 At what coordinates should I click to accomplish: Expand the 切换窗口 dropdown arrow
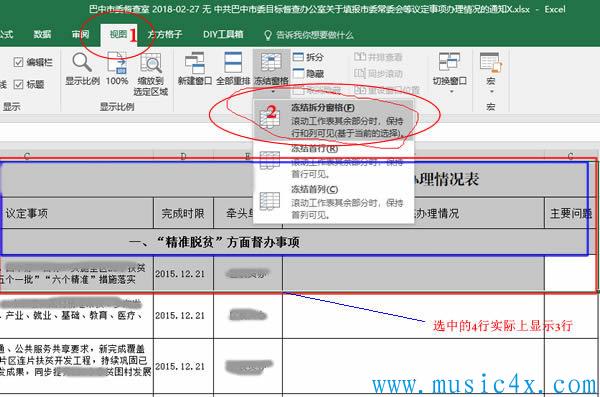click(x=451, y=91)
